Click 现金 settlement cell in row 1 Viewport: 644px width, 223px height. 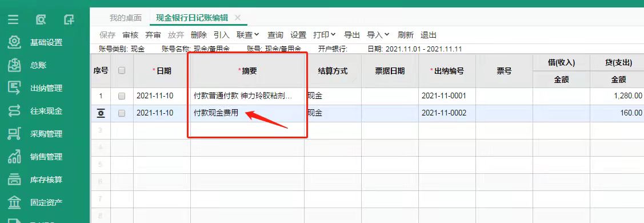[x=333, y=96]
